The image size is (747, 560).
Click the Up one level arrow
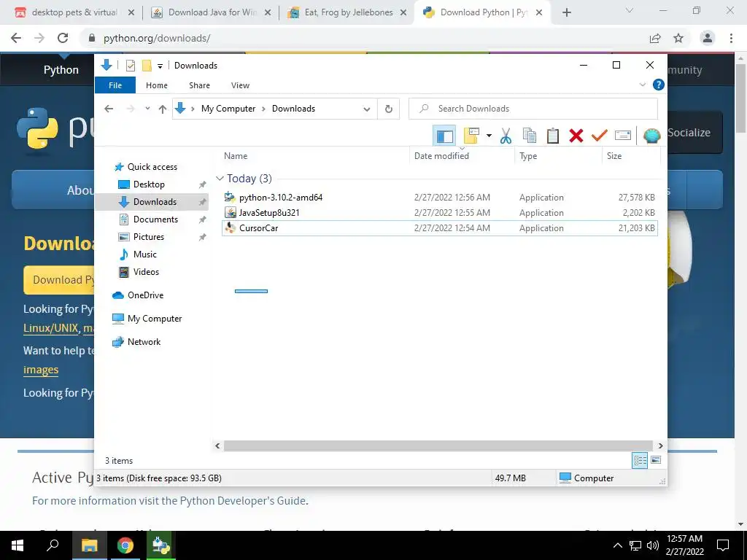163,109
